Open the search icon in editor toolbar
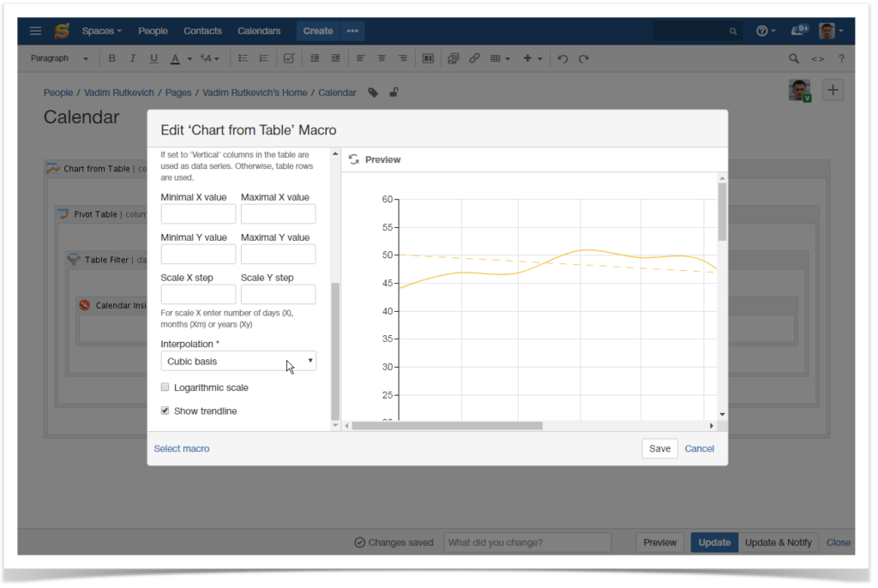Image resolution: width=878 pixels, height=588 pixels. point(794,58)
